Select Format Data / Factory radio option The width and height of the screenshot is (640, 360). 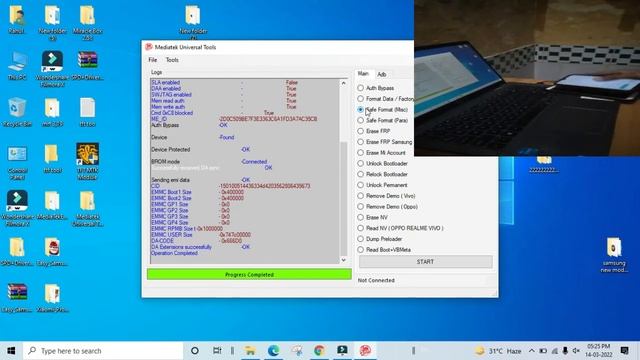pyautogui.click(x=385, y=99)
